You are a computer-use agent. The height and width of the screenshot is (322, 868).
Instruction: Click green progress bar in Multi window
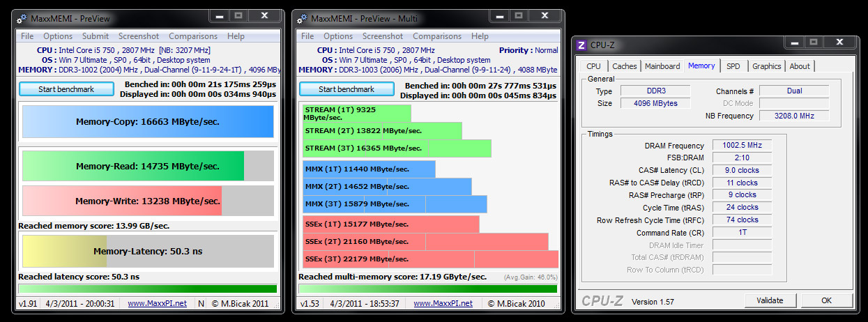tap(427, 289)
